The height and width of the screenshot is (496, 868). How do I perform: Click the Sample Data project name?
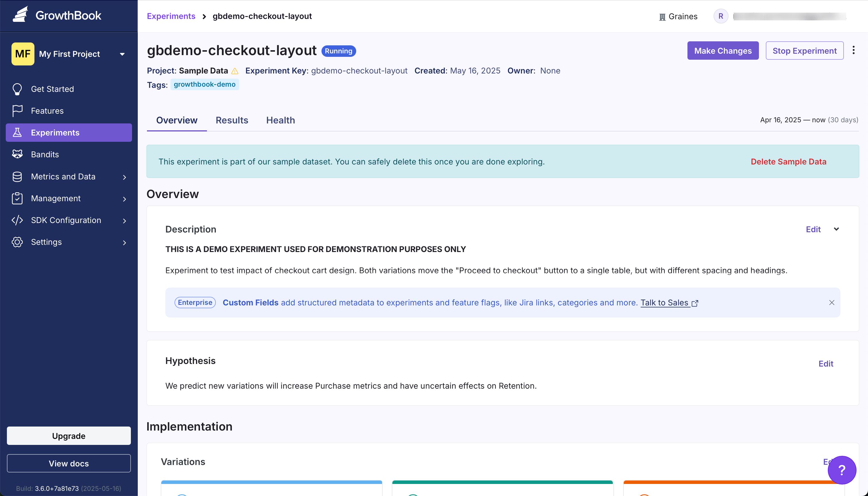pyautogui.click(x=204, y=71)
